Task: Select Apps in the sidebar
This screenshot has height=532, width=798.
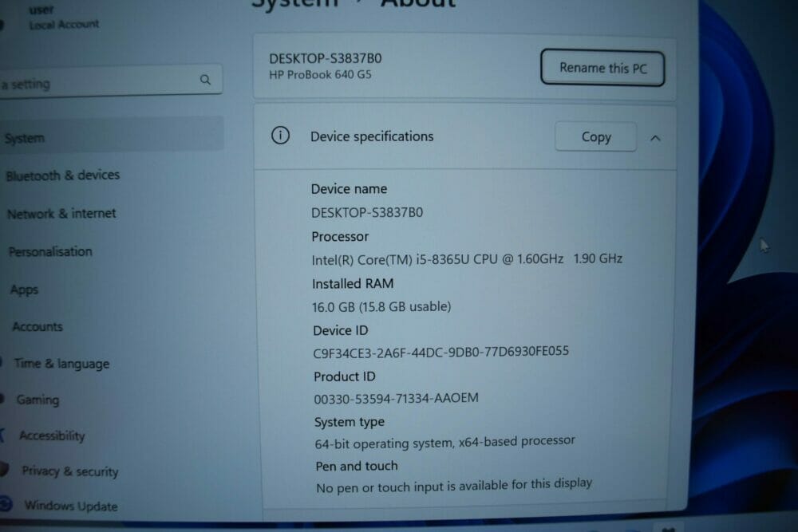Action: pyautogui.click(x=25, y=290)
